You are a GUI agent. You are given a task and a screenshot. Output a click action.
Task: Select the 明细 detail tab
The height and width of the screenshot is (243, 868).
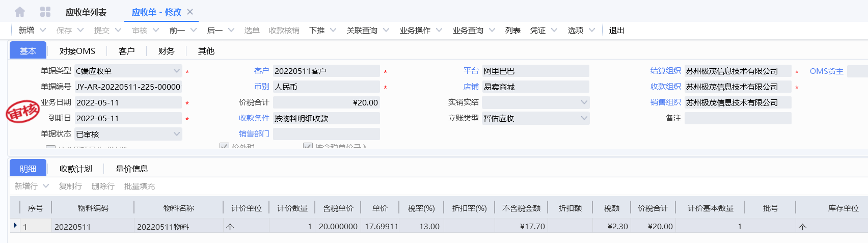coord(28,169)
